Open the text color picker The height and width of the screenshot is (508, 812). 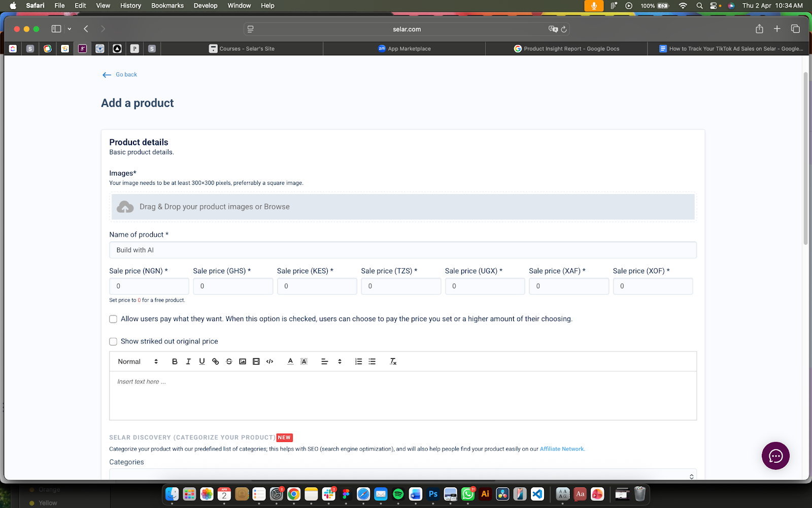tap(290, 362)
